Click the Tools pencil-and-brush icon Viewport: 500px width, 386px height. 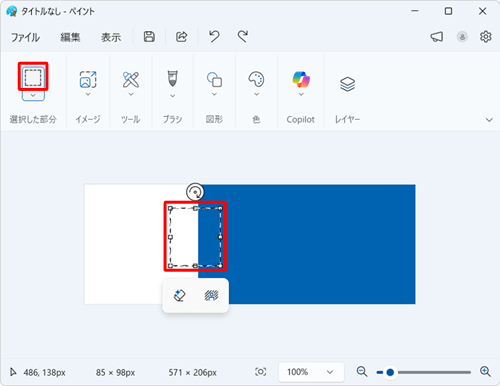click(x=131, y=79)
